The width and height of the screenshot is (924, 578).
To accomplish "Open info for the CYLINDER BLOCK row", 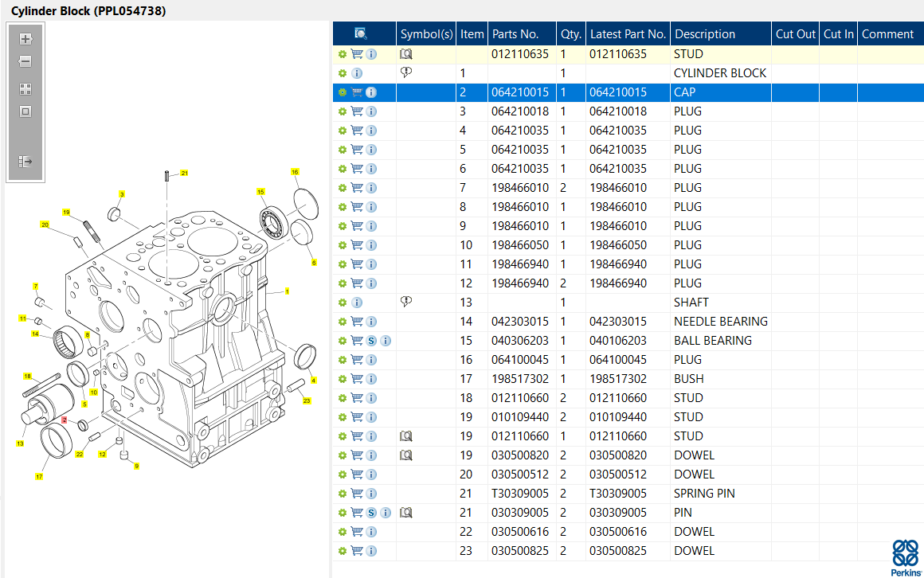I will pyautogui.click(x=357, y=73).
